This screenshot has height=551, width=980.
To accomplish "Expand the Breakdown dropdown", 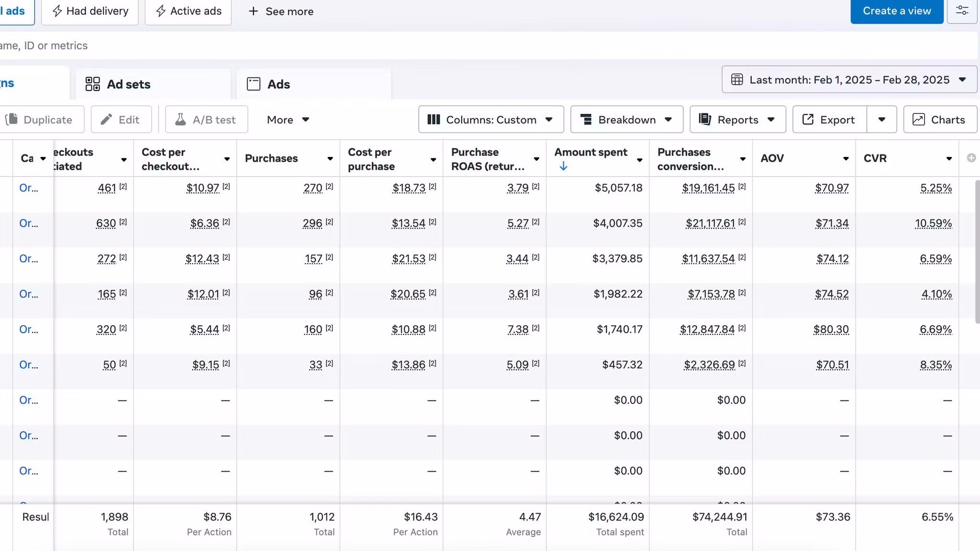I will point(626,120).
